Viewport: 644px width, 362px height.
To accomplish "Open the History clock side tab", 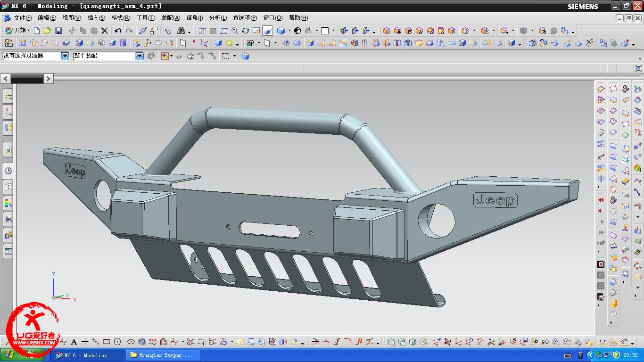I will (8, 171).
